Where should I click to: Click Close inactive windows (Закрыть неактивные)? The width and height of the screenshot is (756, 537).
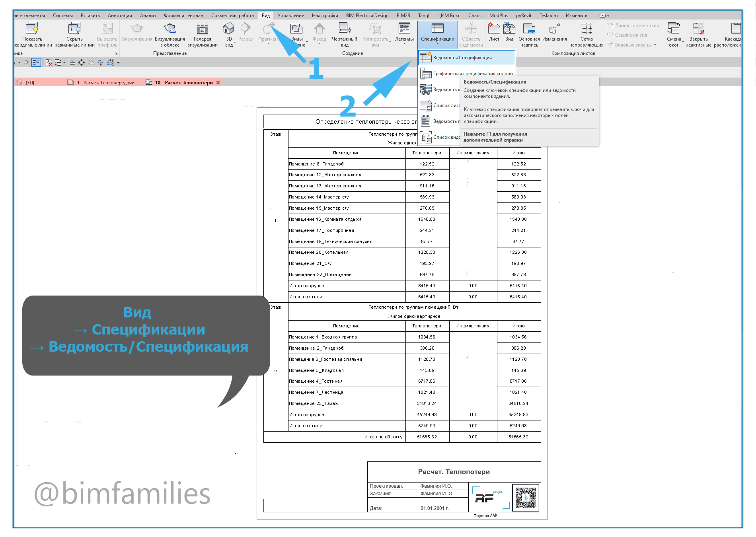[x=698, y=35]
